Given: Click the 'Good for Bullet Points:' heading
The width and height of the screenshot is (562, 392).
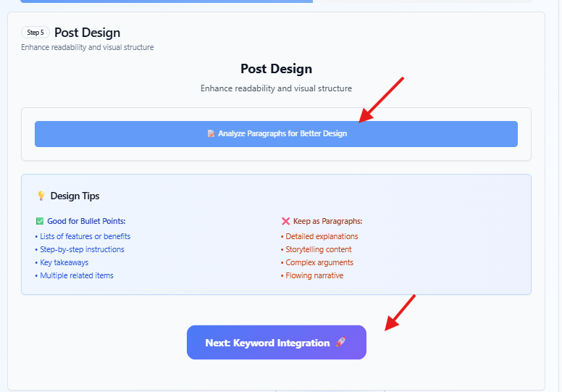Looking at the screenshot, I should click(x=86, y=221).
